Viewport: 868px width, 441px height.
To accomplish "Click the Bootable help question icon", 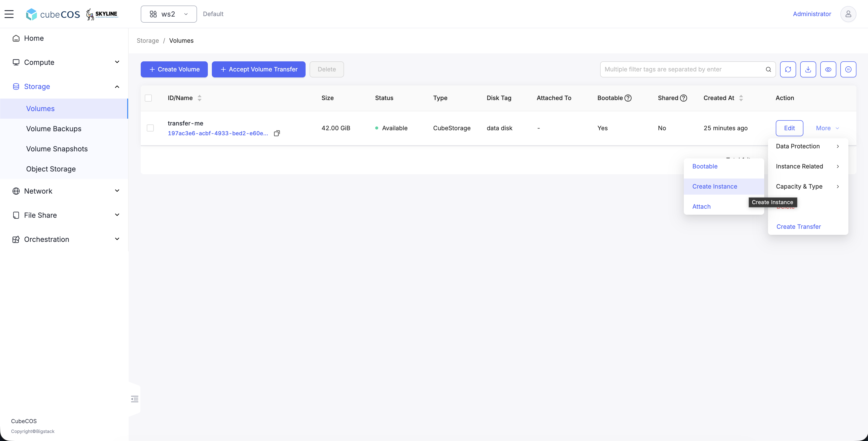I will pos(628,98).
